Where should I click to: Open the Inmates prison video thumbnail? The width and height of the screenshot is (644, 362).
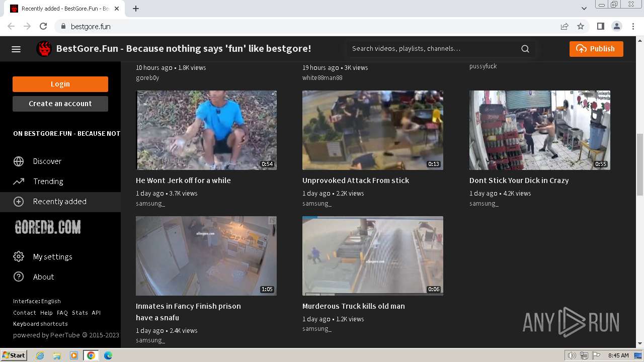tap(206, 256)
